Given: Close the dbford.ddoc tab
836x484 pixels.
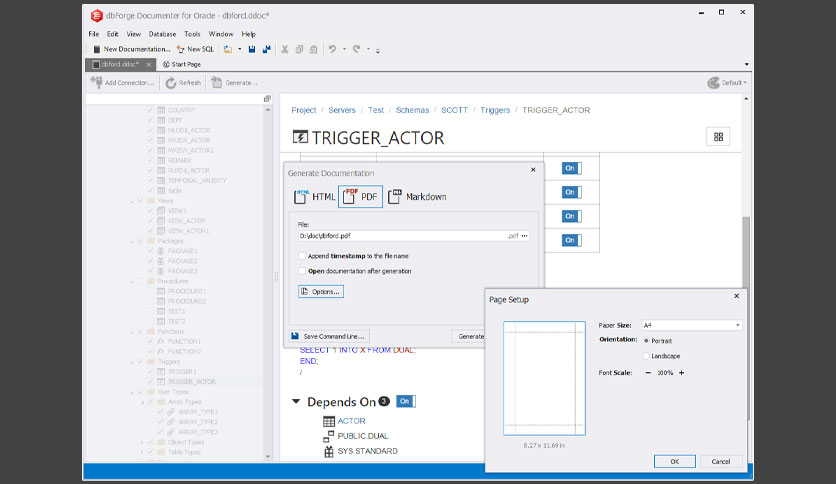Looking at the screenshot, I should (149, 64).
